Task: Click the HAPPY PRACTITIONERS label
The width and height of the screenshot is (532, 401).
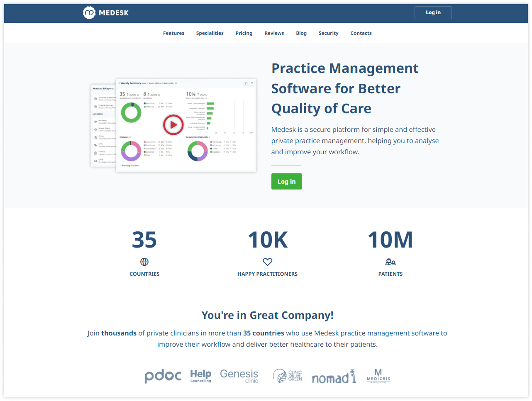Action: click(x=268, y=274)
